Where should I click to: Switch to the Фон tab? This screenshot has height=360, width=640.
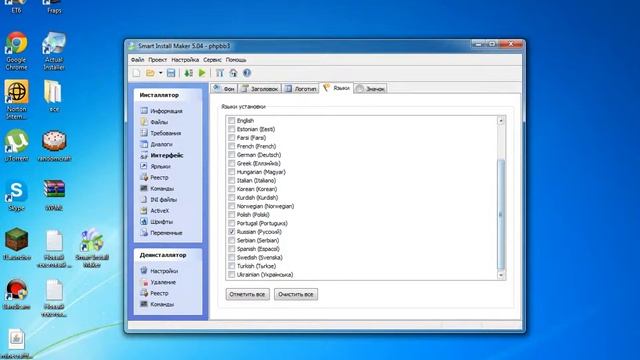[224, 89]
